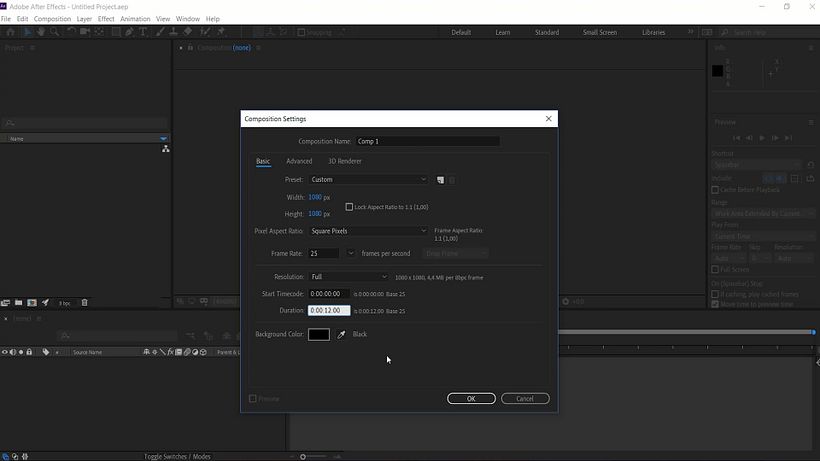Click the Cancel button
The height and width of the screenshot is (461, 820).
click(x=525, y=398)
